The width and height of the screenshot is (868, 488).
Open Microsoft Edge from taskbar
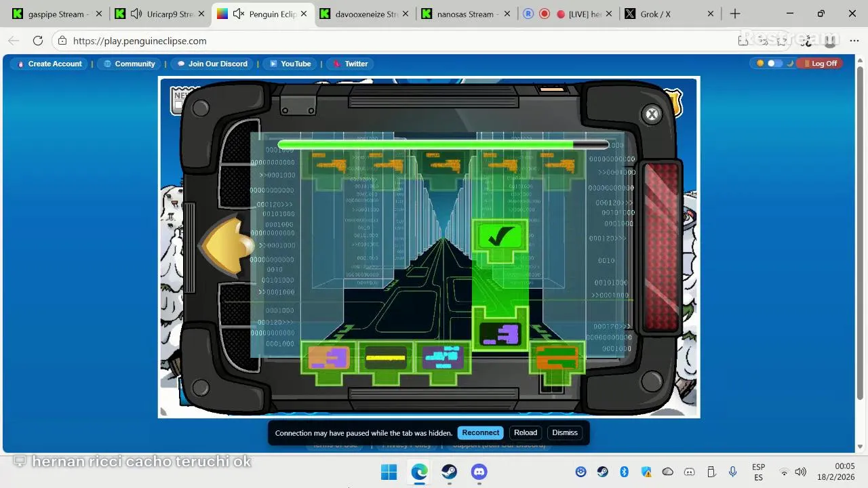click(x=419, y=472)
